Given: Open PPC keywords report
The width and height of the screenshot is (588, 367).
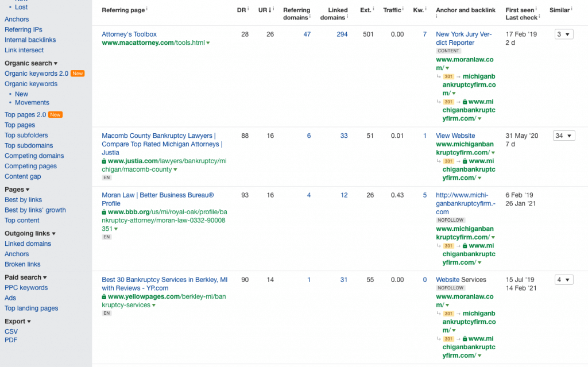Looking at the screenshot, I should pyautogui.click(x=26, y=288).
